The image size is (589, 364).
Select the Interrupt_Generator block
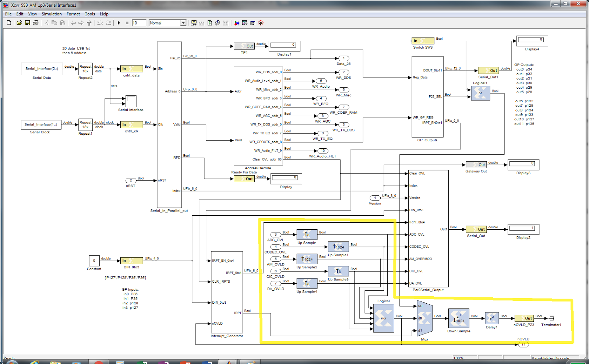(x=227, y=292)
